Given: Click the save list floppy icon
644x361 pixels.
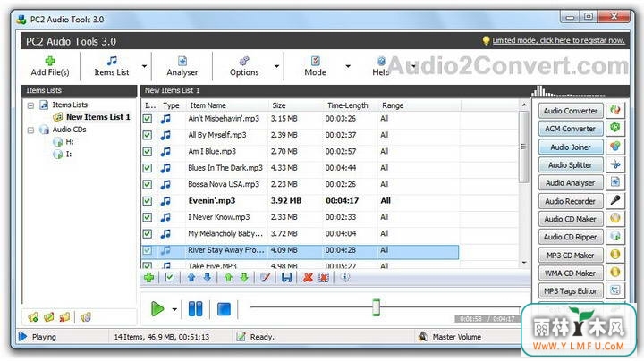Looking at the screenshot, I should [x=287, y=278].
